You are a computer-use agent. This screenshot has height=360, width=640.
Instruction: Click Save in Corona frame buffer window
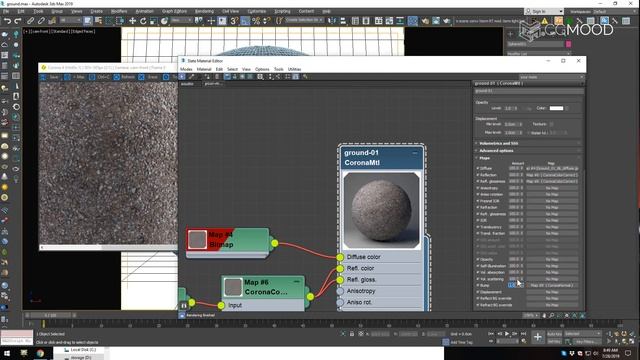50,77
